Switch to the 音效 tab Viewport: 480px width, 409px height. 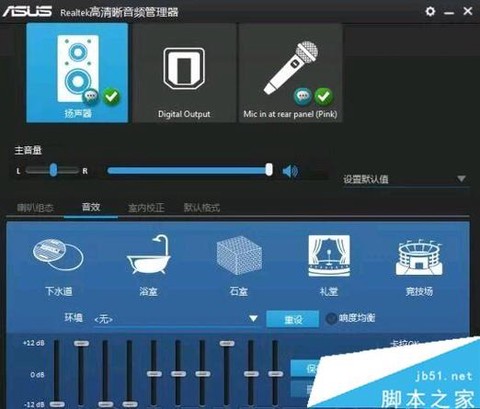91,207
